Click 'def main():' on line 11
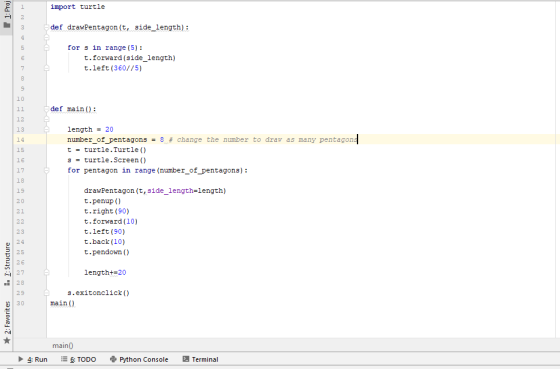 (x=74, y=109)
